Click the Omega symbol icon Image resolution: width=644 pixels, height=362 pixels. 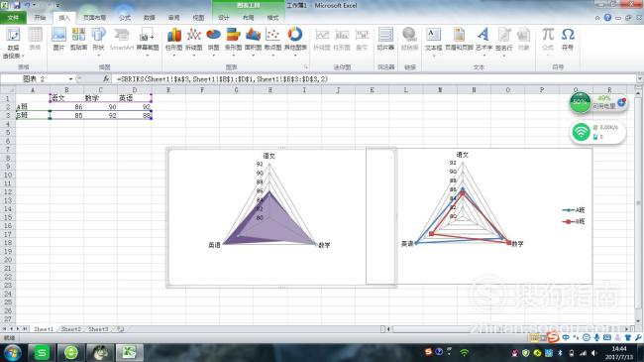tap(568, 40)
